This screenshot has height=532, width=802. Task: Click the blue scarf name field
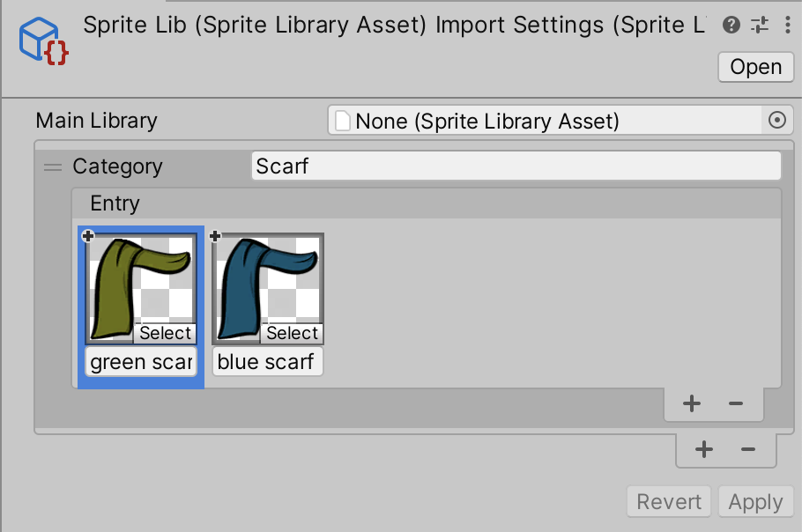click(267, 362)
